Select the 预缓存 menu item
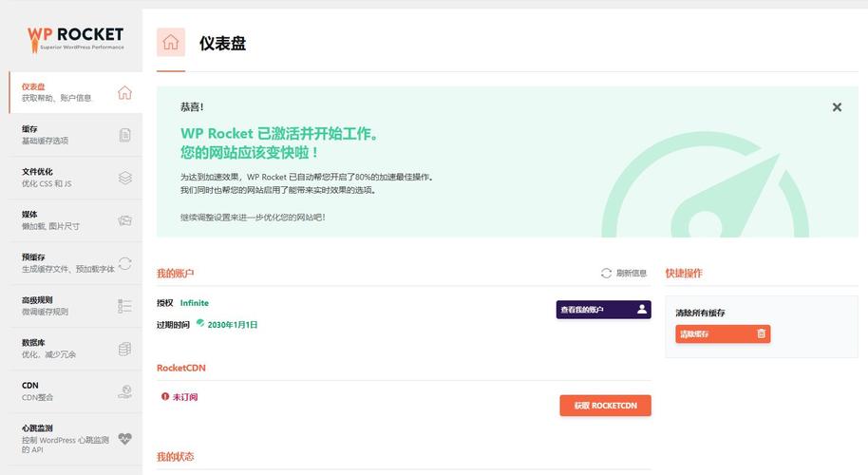The width and height of the screenshot is (868, 475). tap(76, 263)
